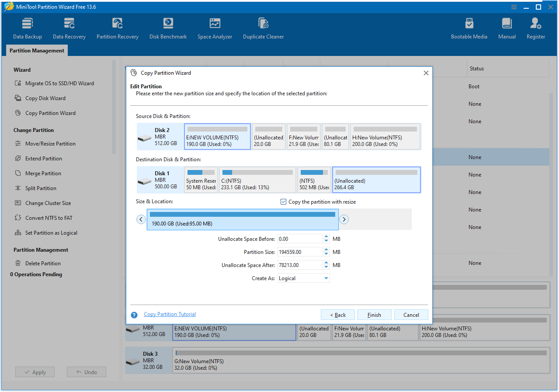559x392 pixels.
Task: Select source F:New Volume 21.9 GB
Action: [x=304, y=137]
